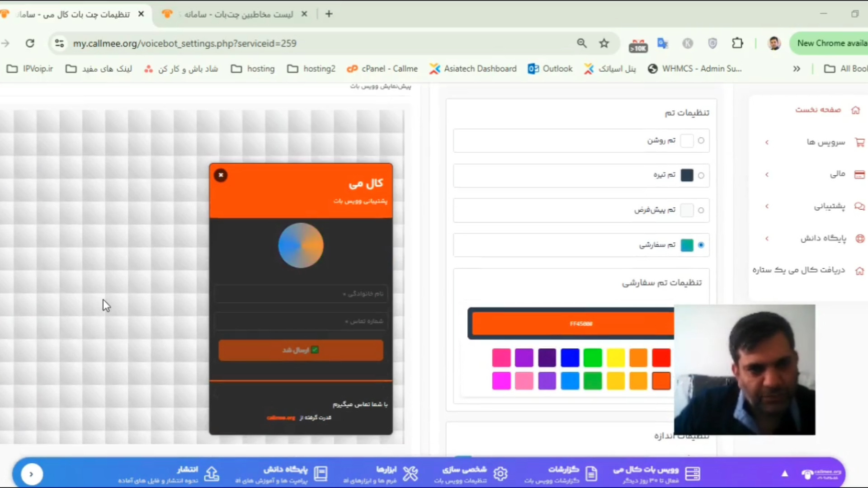Click the Google Translate extension icon

click(x=663, y=43)
